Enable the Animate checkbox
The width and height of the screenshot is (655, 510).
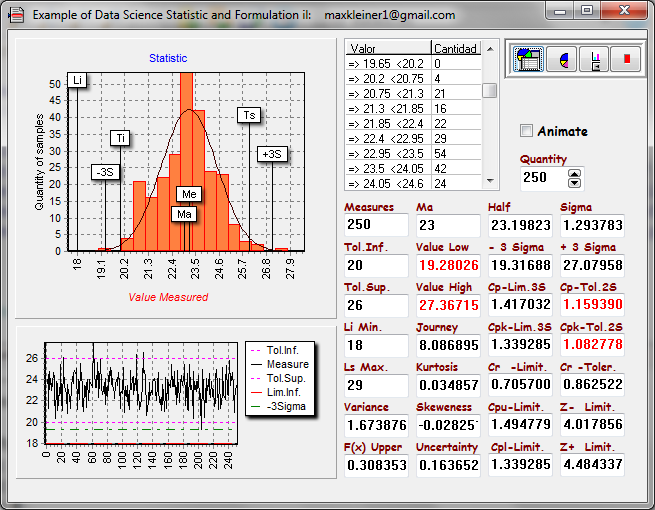(x=527, y=131)
